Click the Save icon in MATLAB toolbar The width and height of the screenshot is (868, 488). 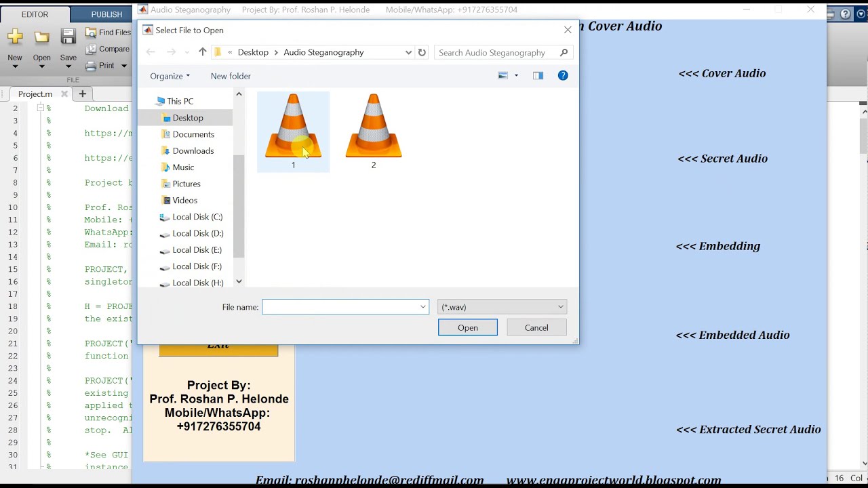coord(68,37)
